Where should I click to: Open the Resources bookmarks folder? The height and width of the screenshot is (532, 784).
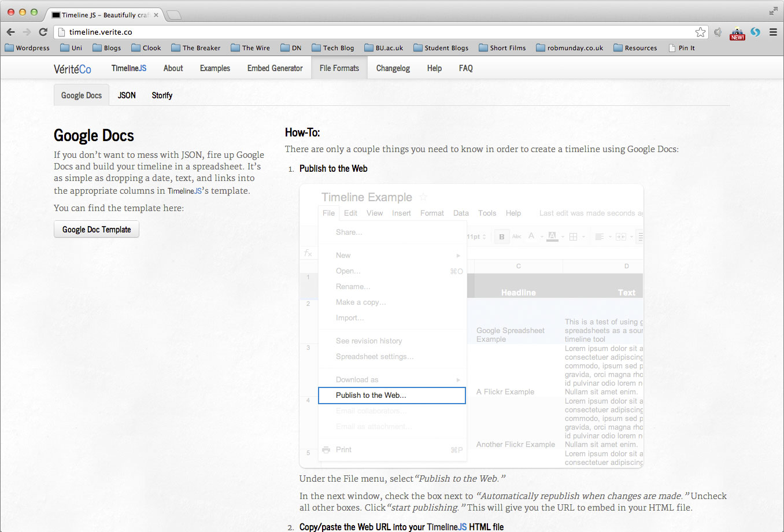pyautogui.click(x=635, y=48)
